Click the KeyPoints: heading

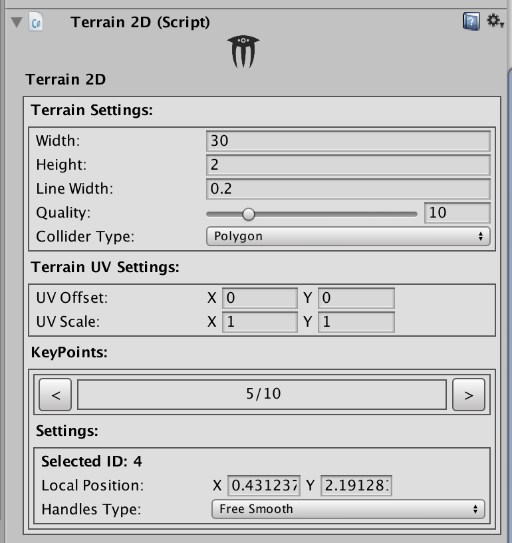[69, 353]
